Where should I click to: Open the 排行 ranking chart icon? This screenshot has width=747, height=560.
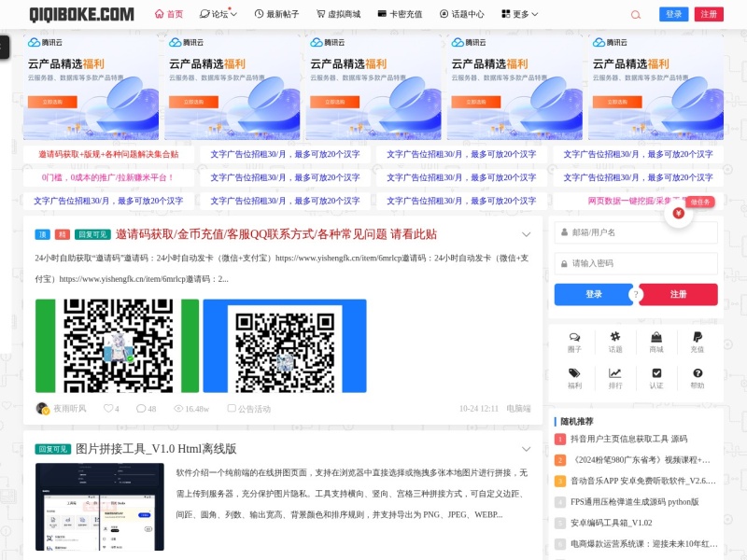(615, 379)
